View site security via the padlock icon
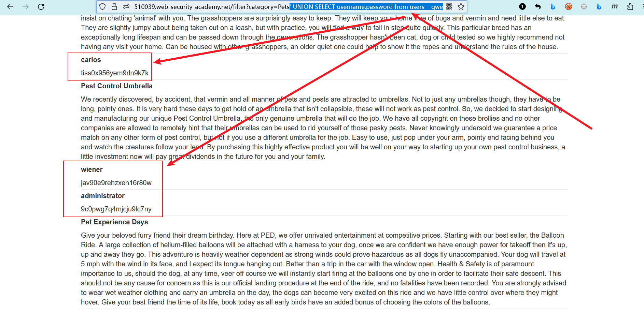 pyautogui.click(x=114, y=6)
